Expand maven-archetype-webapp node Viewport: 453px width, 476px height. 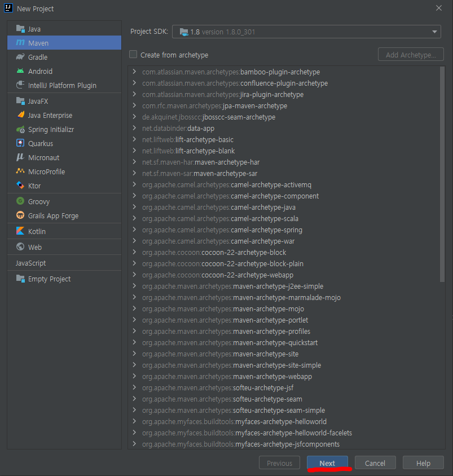[134, 376]
